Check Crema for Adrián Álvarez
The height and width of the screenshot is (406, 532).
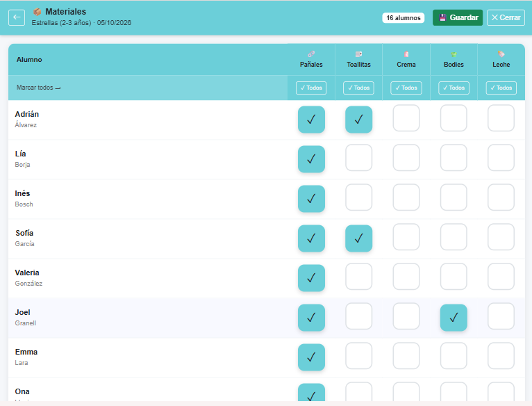[406, 118]
